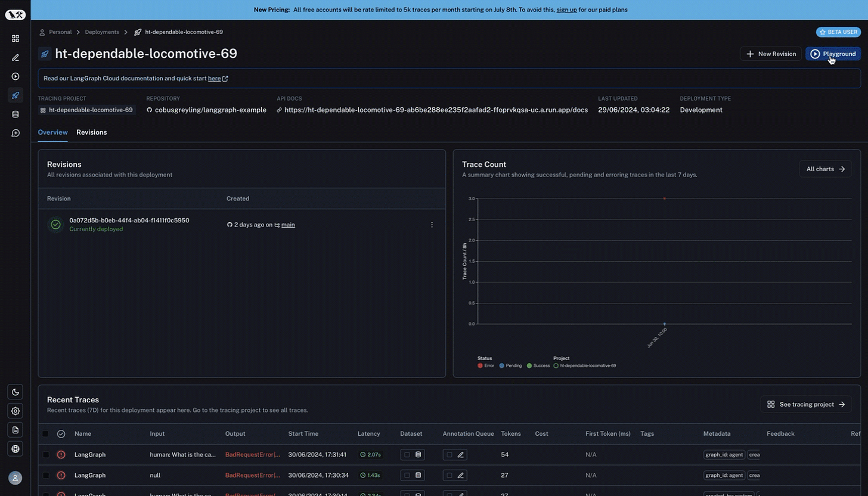Click the BETA USER badge
The width and height of the screenshot is (868, 496).
pyautogui.click(x=838, y=32)
